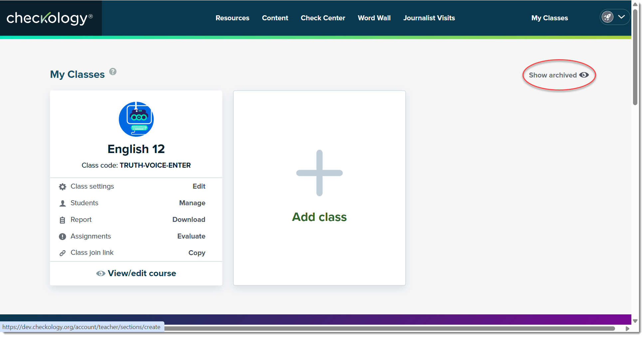644x337 pixels.
Task: Click the Students label
Action: pyautogui.click(x=84, y=203)
